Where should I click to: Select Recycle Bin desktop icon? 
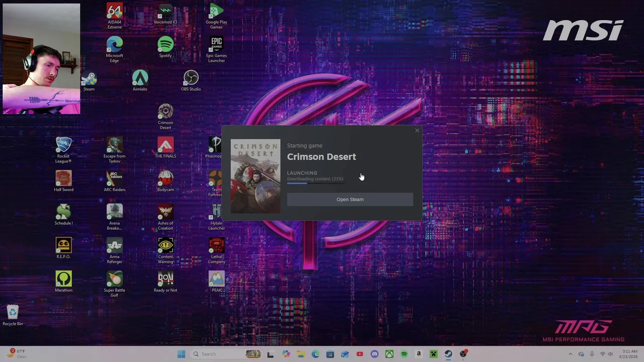point(13,315)
